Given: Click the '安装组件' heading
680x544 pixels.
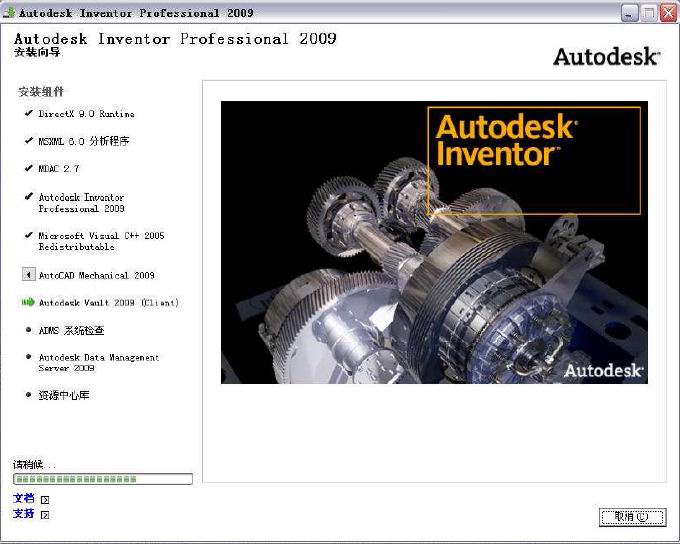Looking at the screenshot, I should click(41, 92).
